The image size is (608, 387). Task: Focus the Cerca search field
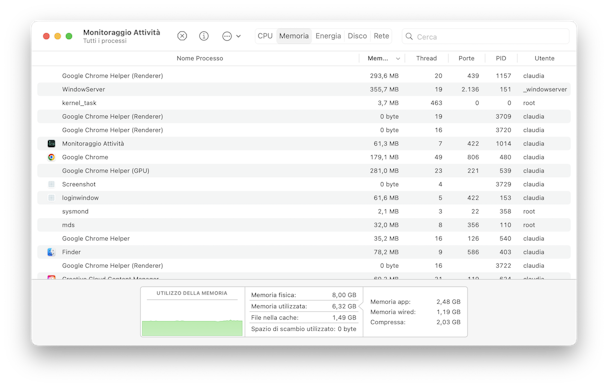click(x=485, y=36)
